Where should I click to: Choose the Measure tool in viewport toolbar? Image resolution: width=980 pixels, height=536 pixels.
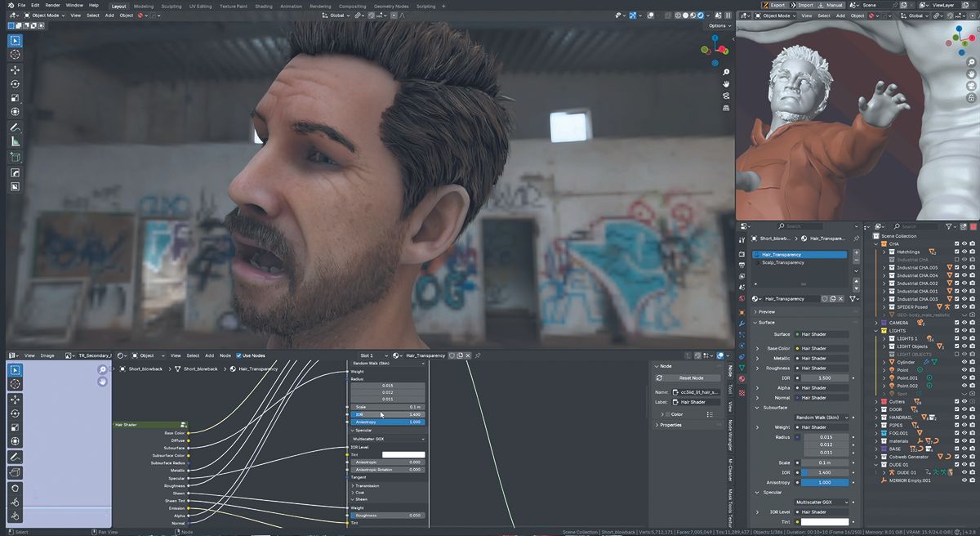tap(16, 141)
